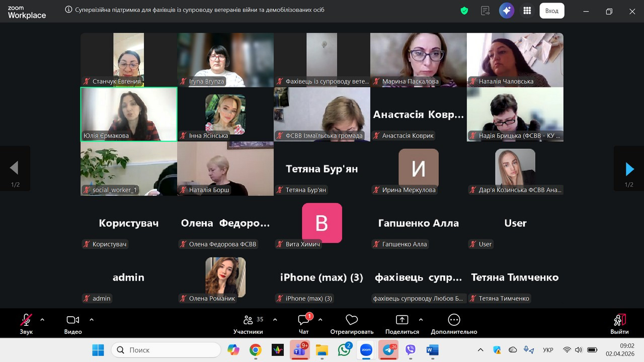This screenshot has height=362, width=644.
Task: Go to next gallery page arrow
Action: pyautogui.click(x=629, y=169)
